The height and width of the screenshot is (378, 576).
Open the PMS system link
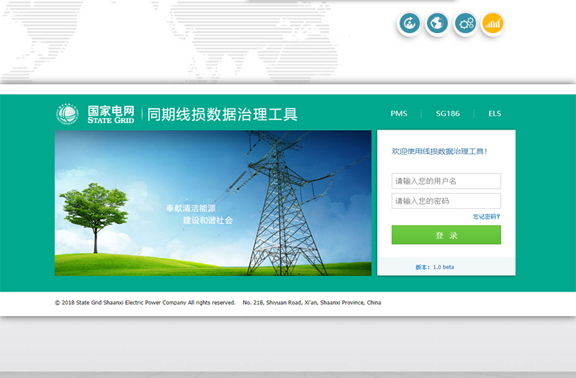(399, 114)
